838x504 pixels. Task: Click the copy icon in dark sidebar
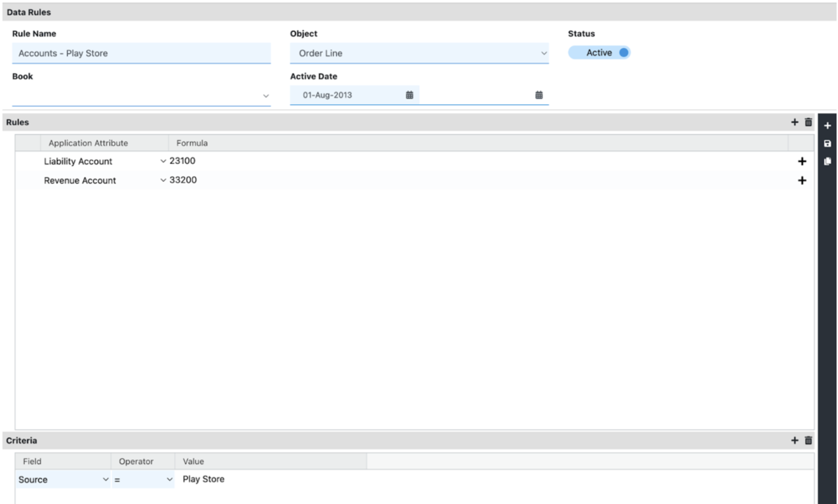pyautogui.click(x=827, y=161)
